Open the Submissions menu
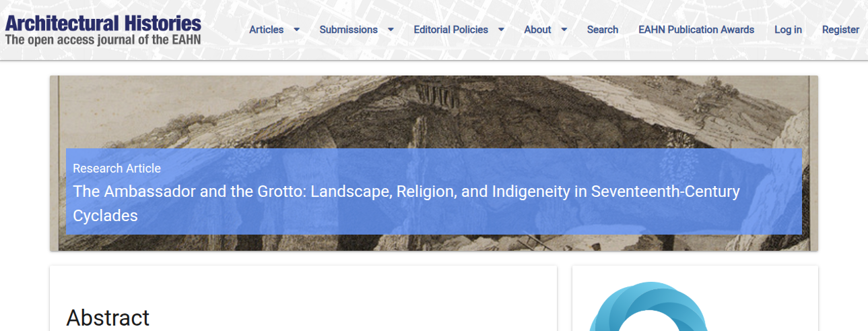 click(x=348, y=30)
